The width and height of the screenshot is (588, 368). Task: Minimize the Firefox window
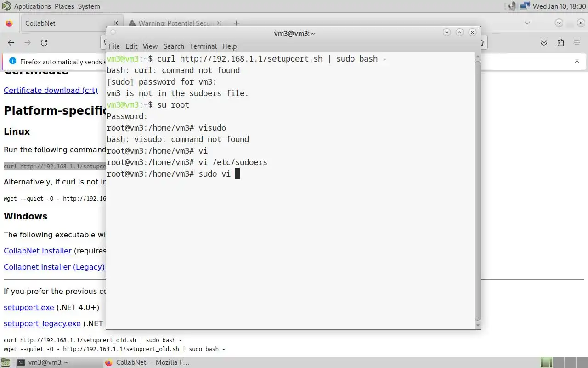tap(559, 23)
